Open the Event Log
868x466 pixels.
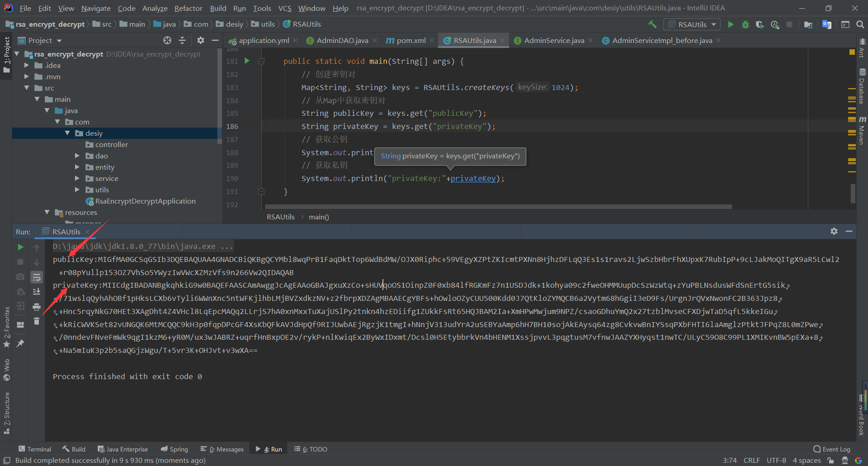(x=832, y=449)
